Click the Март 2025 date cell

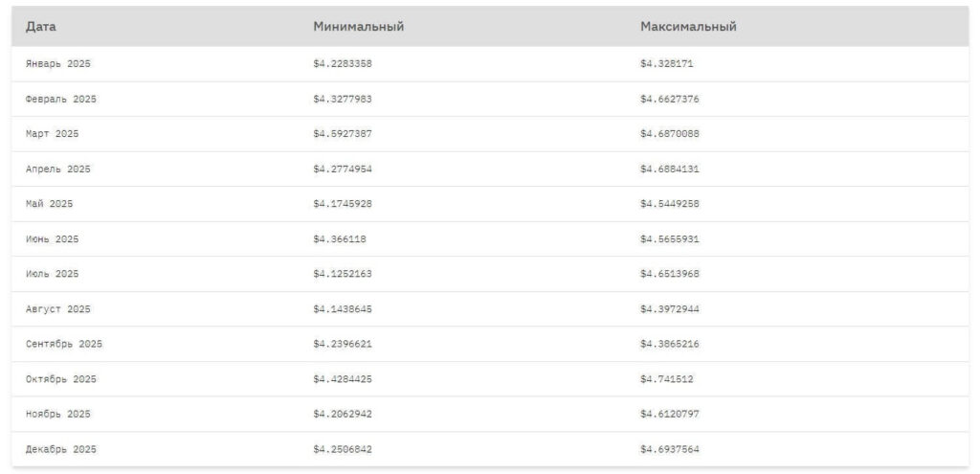[52, 134]
